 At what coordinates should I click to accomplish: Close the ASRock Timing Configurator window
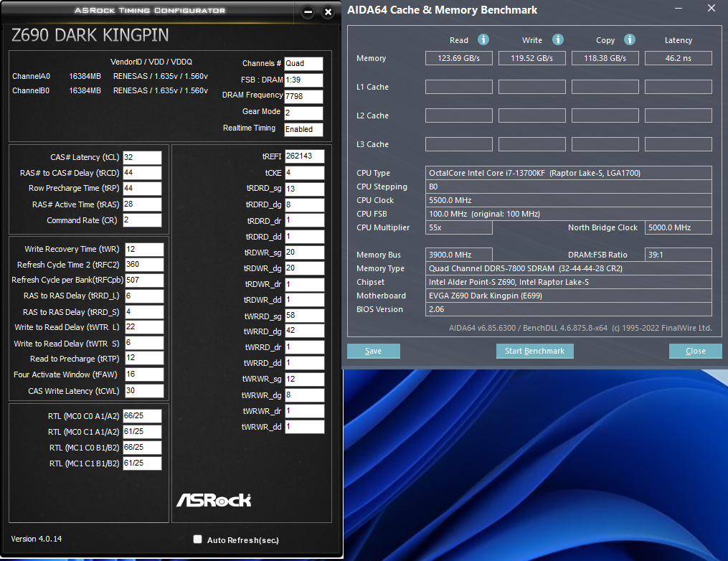(328, 12)
